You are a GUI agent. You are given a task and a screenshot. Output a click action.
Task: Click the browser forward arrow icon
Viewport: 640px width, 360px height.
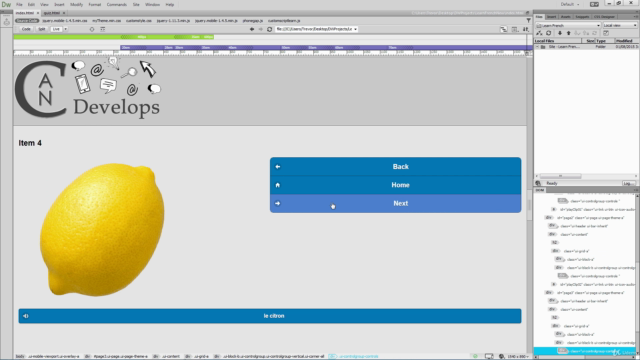(261, 29)
